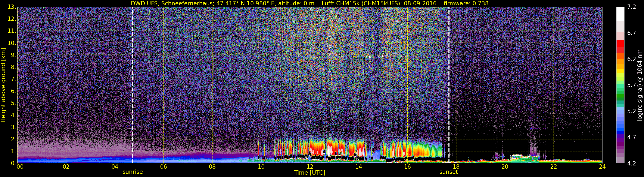Click the 'log(rc-signal) @ 1064 nm' colorbar label
This screenshot has height=177, width=644.
pos(640,85)
